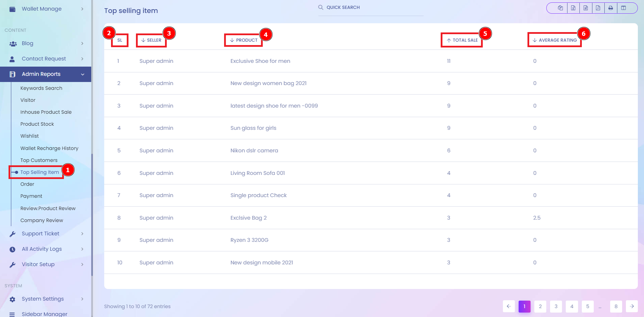Click product 'Living Room Sofa 001'
Viewport: 644px width, 317px height.
(257, 173)
